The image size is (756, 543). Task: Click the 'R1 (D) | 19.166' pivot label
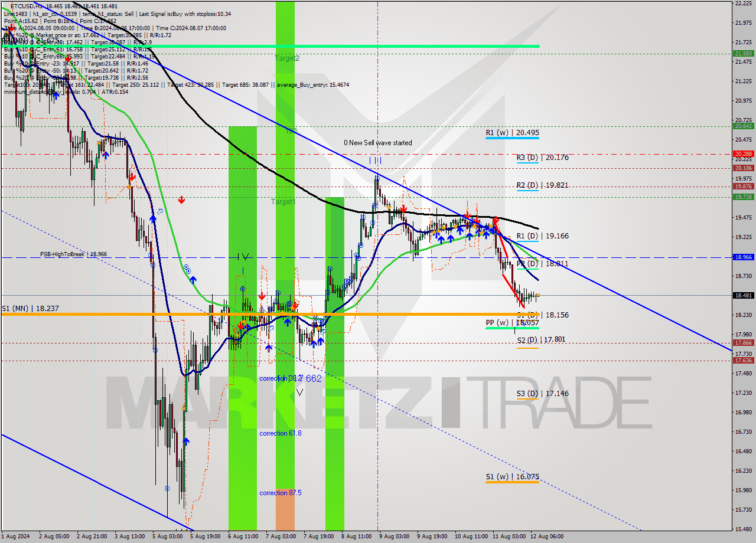[542, 236]
